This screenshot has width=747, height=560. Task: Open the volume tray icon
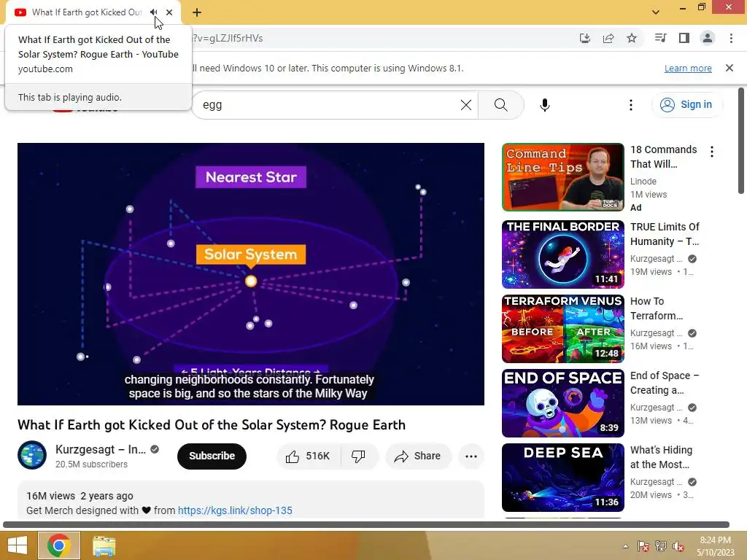[x=678, y=546]
